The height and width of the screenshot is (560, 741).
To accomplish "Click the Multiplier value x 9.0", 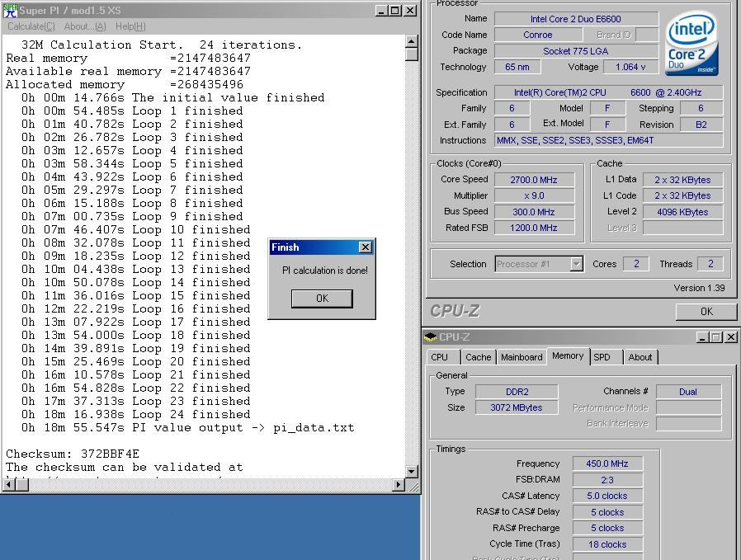I will (534, 196).
